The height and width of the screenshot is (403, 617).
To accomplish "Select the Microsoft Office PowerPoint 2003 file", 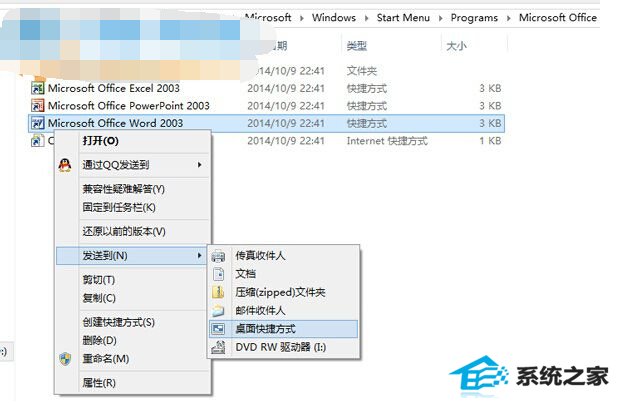I will (129, 105).
